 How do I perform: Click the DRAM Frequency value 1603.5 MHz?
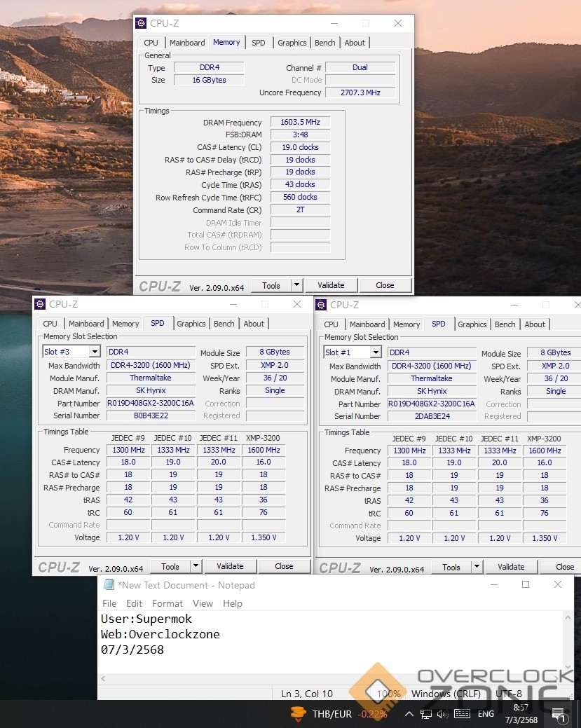click(300, 122)
